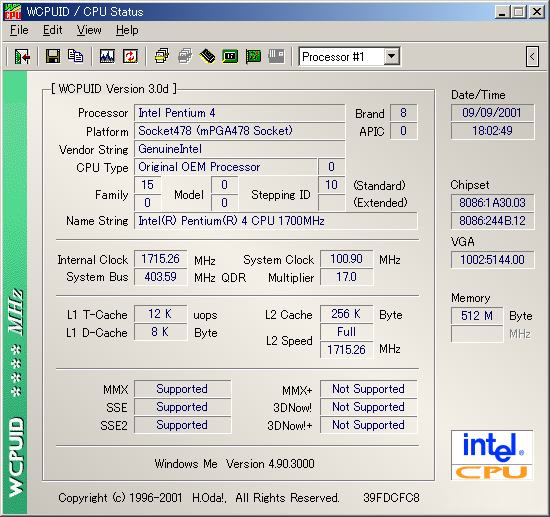
Task: Click the grayed stacked windows icon
Action: pos(185,56)
